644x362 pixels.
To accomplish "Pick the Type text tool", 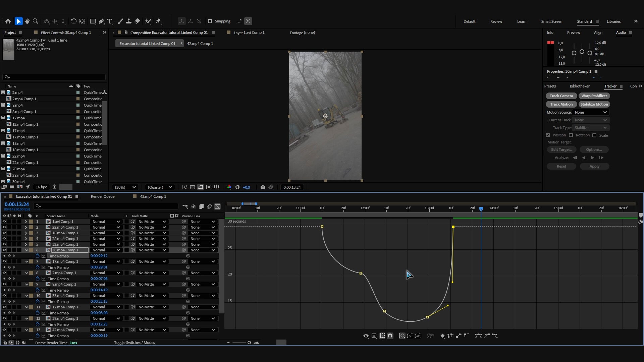I will (110, 21).
